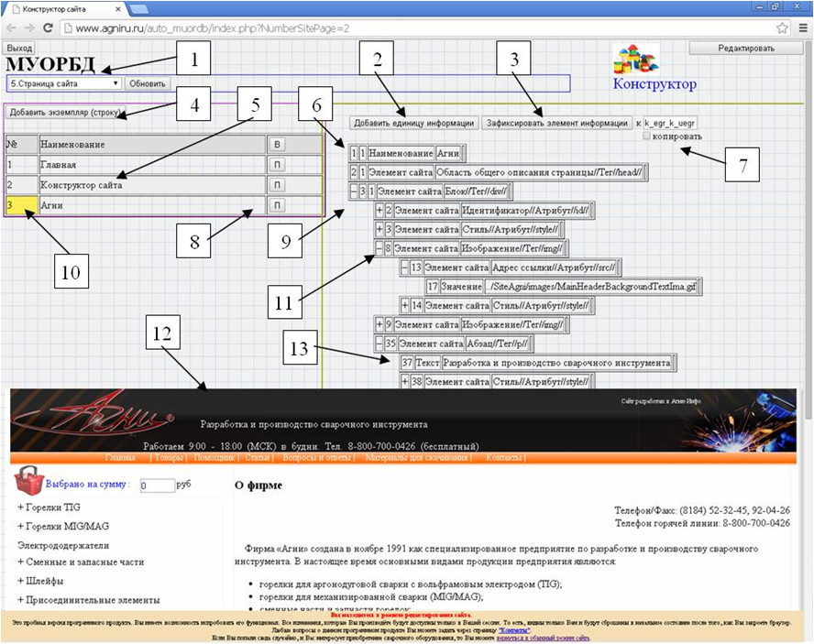The height and width of the screenshot is (644, 814).
Task: Click the 'Выбрано на сумму' amount field
Action: coord(158,486)
